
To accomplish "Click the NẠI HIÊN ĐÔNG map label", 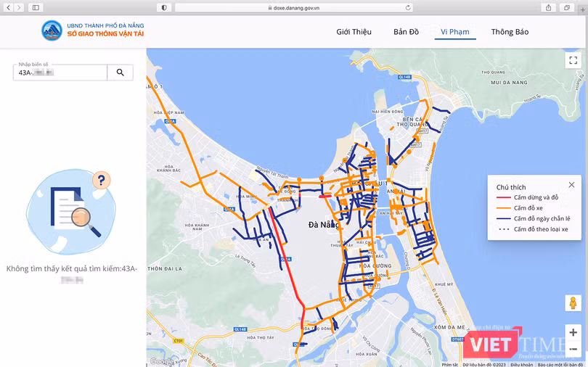I will pos(388,112).
